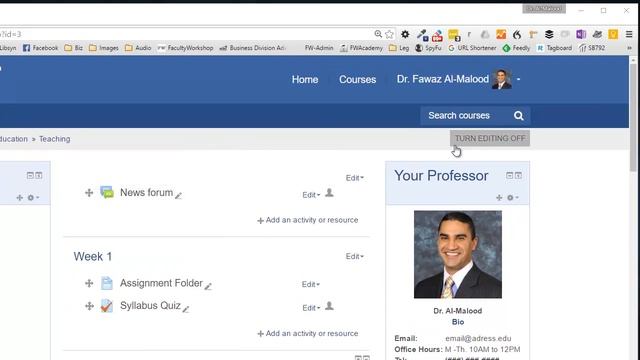Open the top section Edit dropdown
The height and width of the screenshot is (360, 640).
[355, 178]
